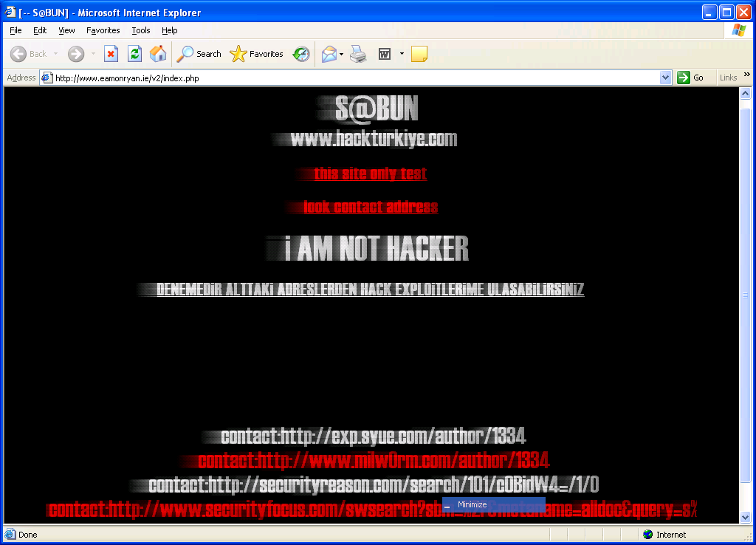
Task: Click the vertical scrollbar down arrow
Action: click(x=746, y=517)
